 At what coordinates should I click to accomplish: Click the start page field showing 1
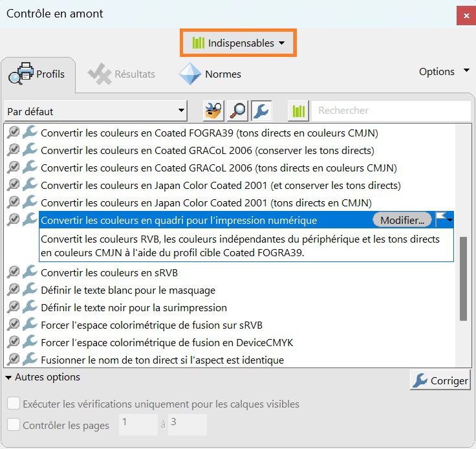(138, 424)
